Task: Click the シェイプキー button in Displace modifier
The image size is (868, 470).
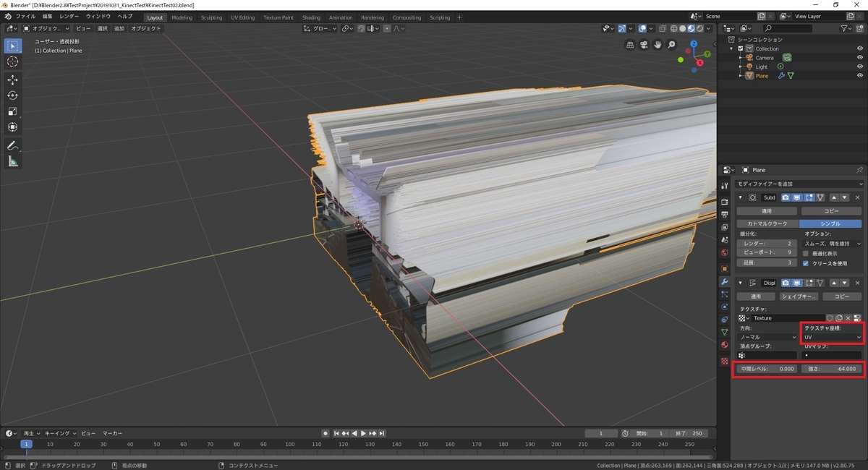Action: point(798,296)
